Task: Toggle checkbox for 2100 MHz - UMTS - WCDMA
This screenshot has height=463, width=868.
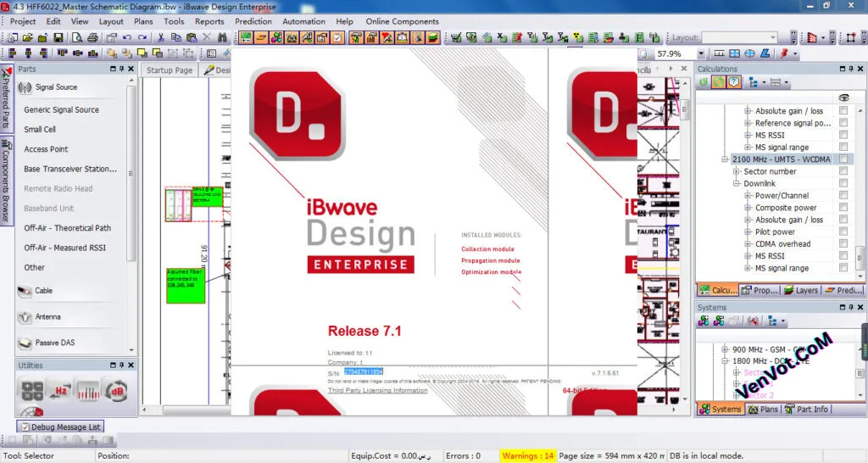Action: pos(843,159)
